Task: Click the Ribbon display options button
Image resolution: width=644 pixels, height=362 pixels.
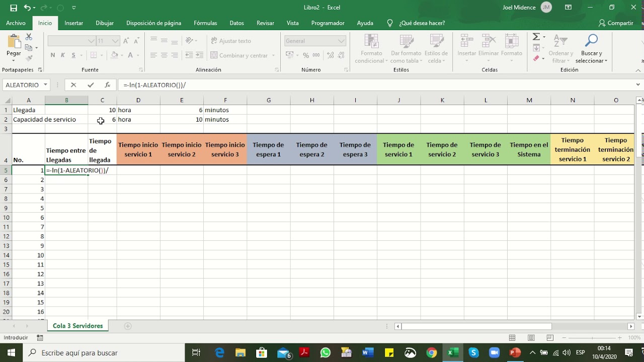Action: pos(568,8)
